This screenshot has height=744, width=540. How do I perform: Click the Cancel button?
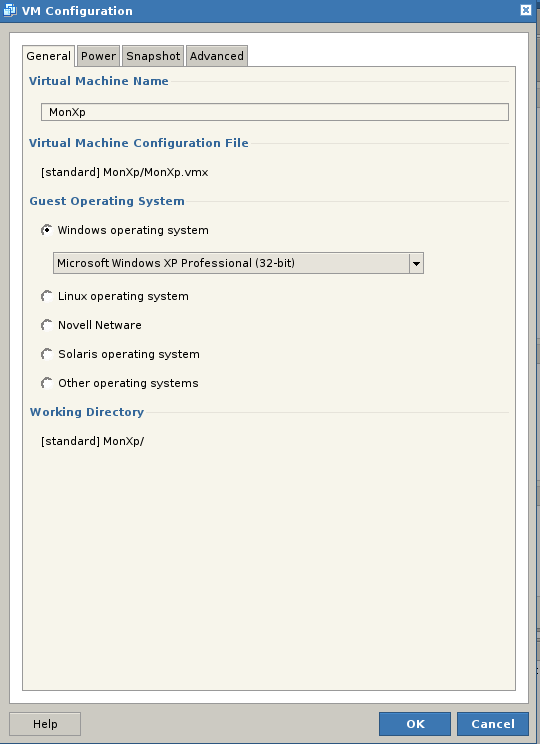493,724
